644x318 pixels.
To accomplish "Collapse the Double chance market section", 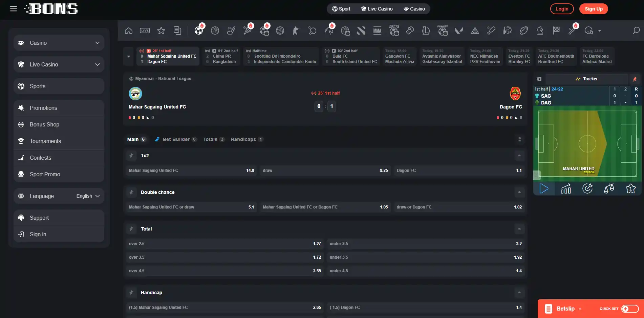I will [x=519, y=192].
